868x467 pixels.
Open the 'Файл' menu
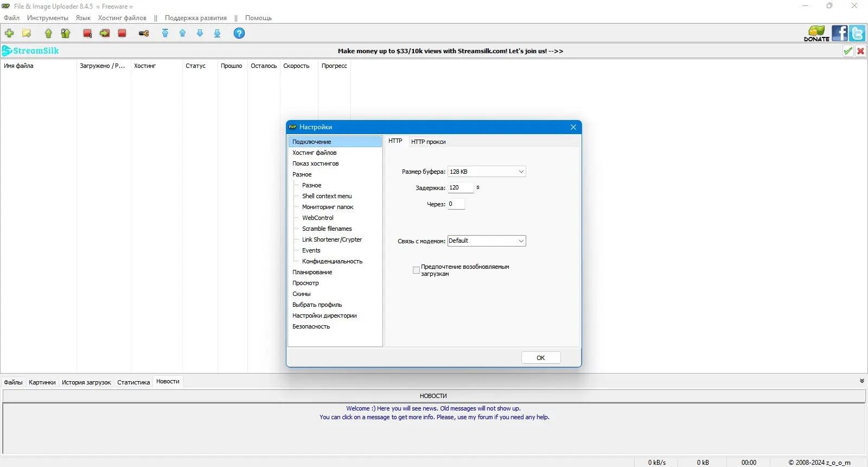point(11,18)
